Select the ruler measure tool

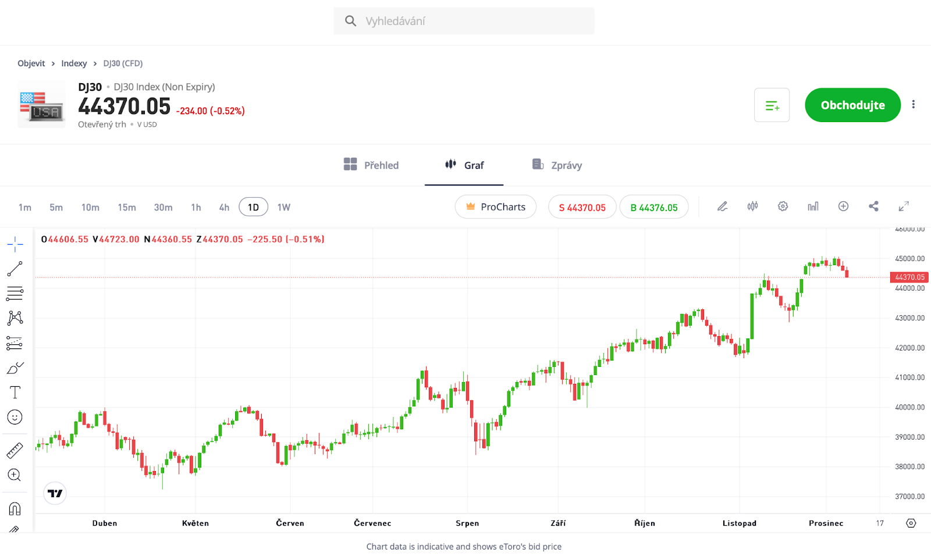click(x=15, y=450)
